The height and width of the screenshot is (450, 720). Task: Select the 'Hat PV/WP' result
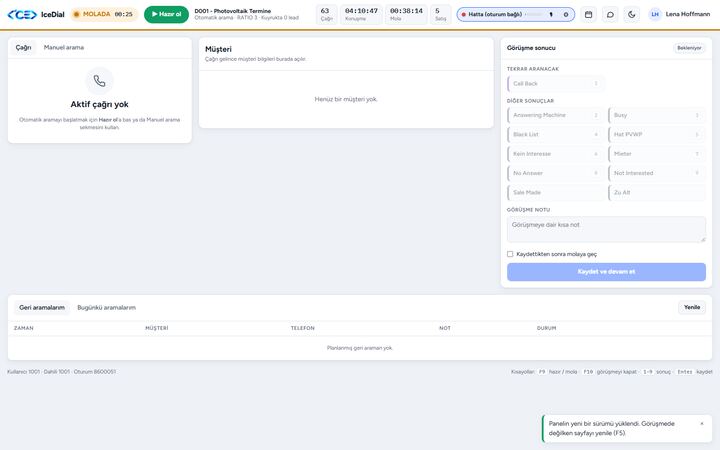[x=657, y=135]
